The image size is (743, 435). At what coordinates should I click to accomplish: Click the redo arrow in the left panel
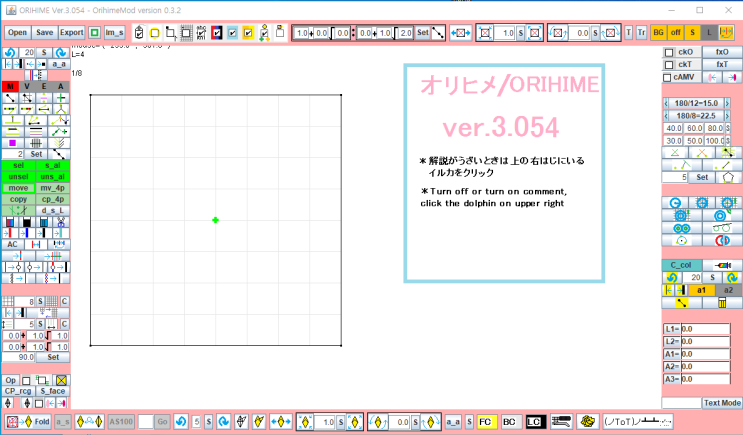[61, 52]
